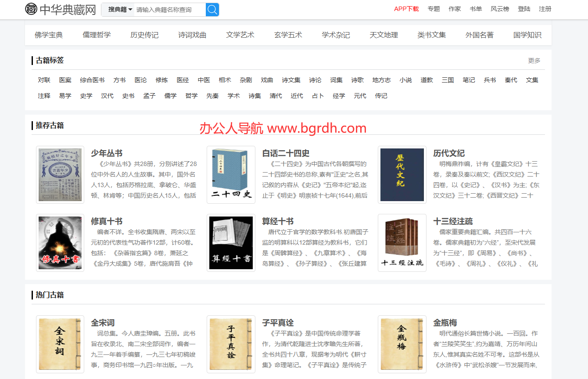The height and width of the screenshot is (379, 588).
Task: Click the 注册 registration link
Action: [545, 8]
